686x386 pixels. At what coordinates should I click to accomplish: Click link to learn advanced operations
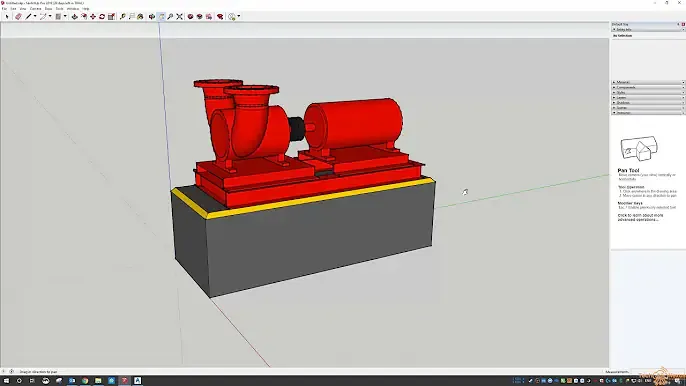tap(640, 218)
